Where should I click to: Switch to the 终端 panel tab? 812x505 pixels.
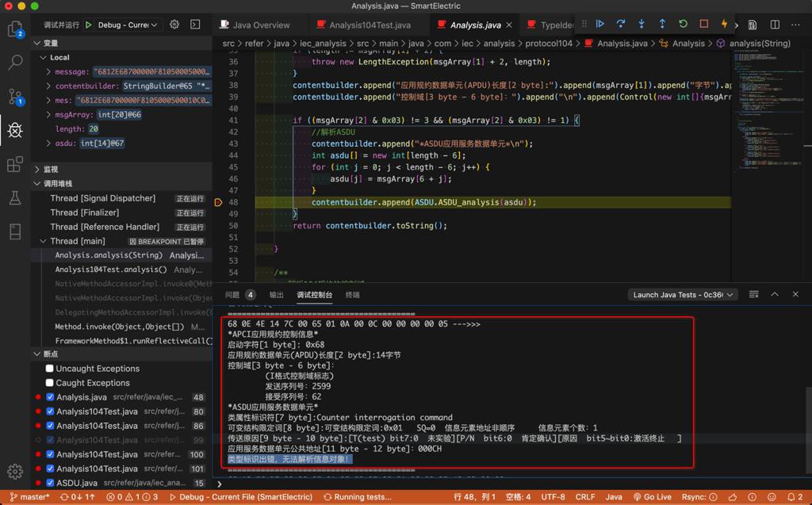pos(352,295)
